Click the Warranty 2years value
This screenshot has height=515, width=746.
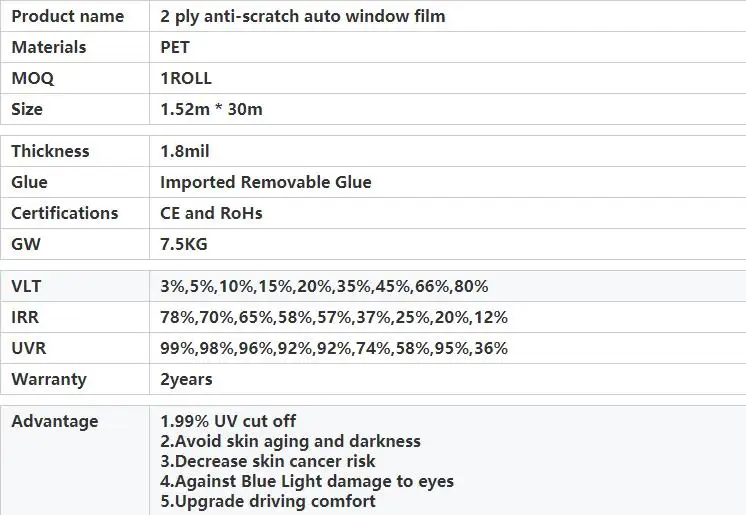pos(186,379)
